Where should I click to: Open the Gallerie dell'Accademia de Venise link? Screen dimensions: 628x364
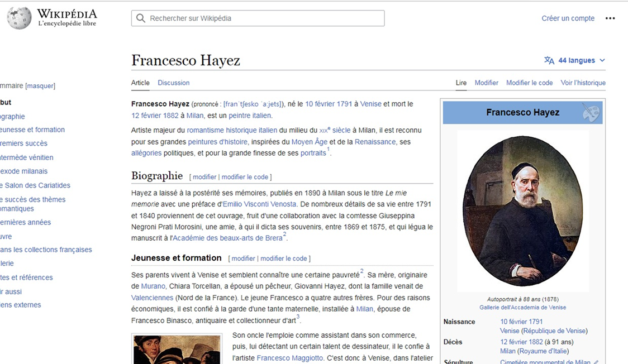pyautogui.click(x=522, y=308)
